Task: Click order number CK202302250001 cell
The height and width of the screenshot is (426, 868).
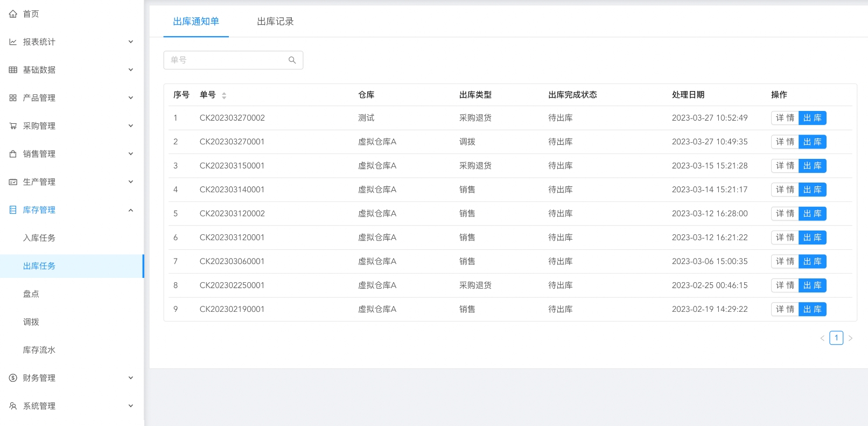Action: (232, 285)
